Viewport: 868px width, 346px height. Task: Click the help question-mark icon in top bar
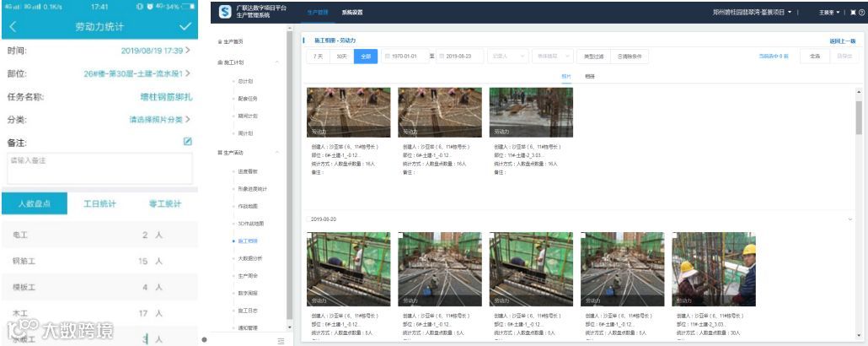tap(860, 12)
